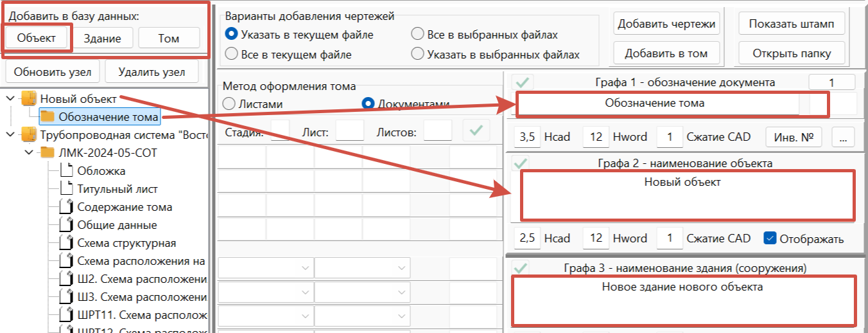Click the Том add button

[169, 38]
